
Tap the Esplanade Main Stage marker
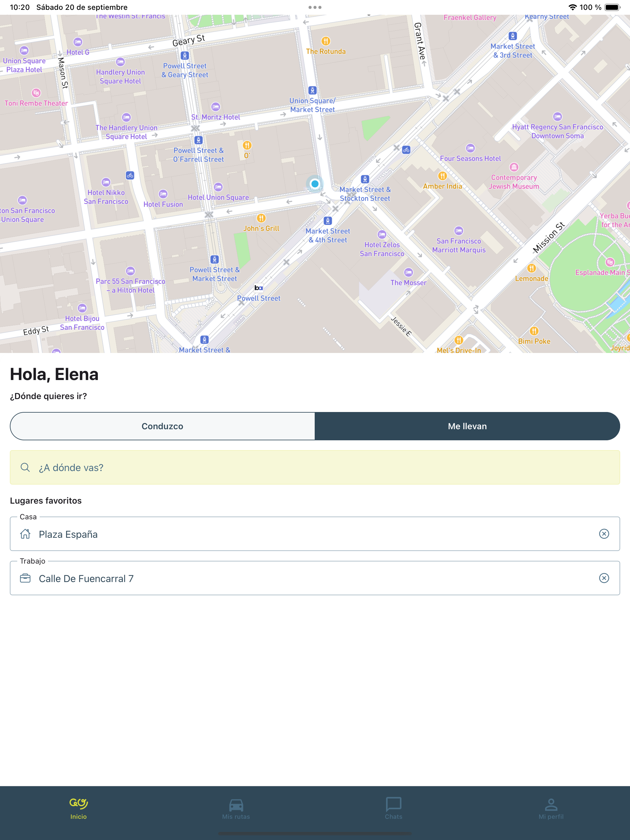(610, 262)
